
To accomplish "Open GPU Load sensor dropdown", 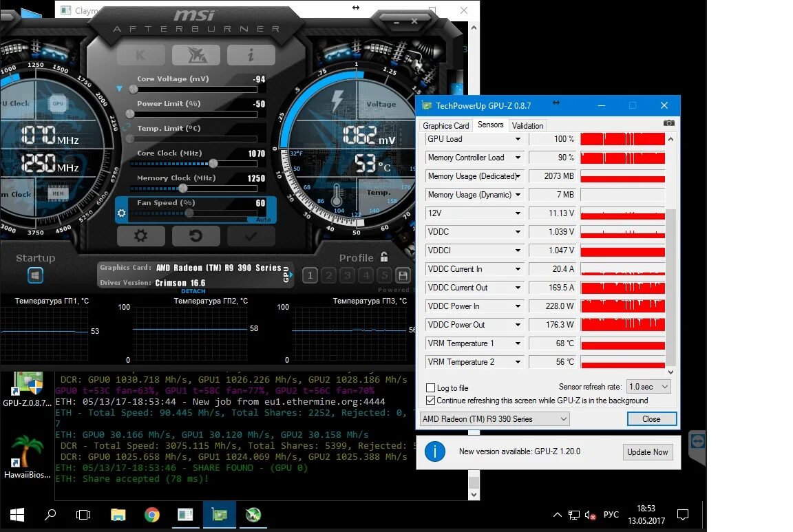I will pos(518,139).
